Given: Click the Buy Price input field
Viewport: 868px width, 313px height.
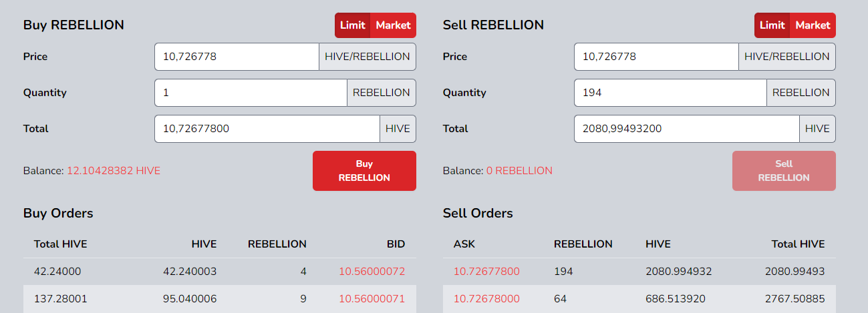Looking at the screenshot, I should coord(237,57).
